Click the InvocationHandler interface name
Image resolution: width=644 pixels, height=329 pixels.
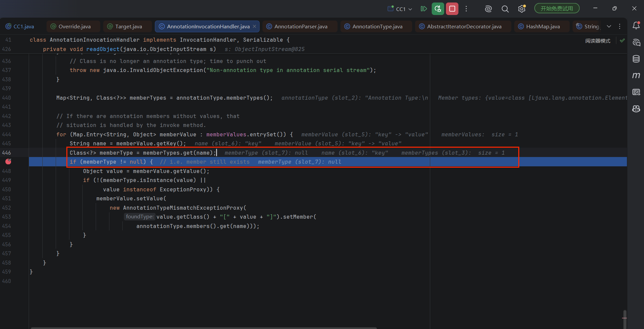208,40
